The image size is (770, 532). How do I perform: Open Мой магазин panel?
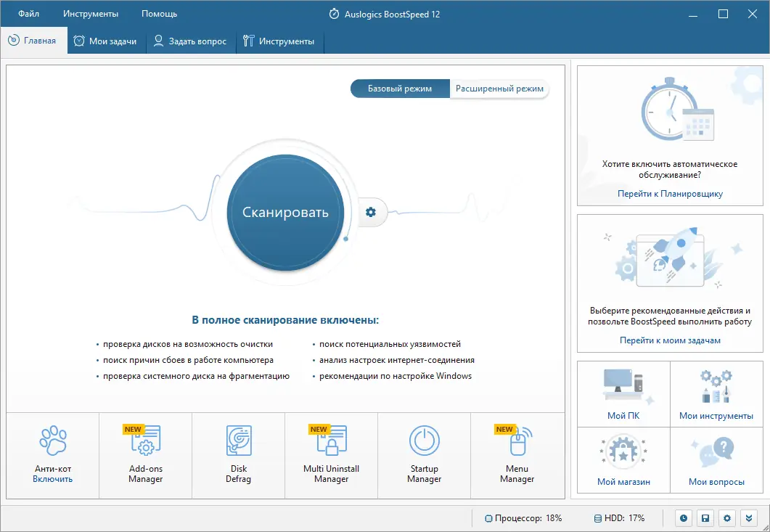coord(623,459)
